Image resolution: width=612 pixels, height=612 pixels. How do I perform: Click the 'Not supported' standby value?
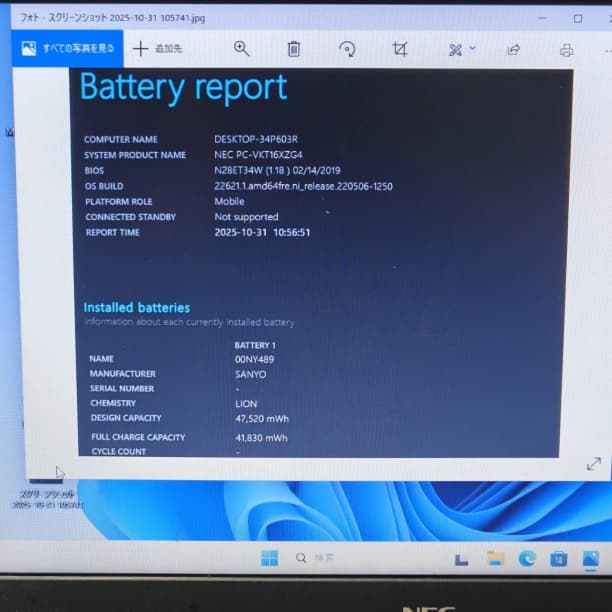click(246, 217)
